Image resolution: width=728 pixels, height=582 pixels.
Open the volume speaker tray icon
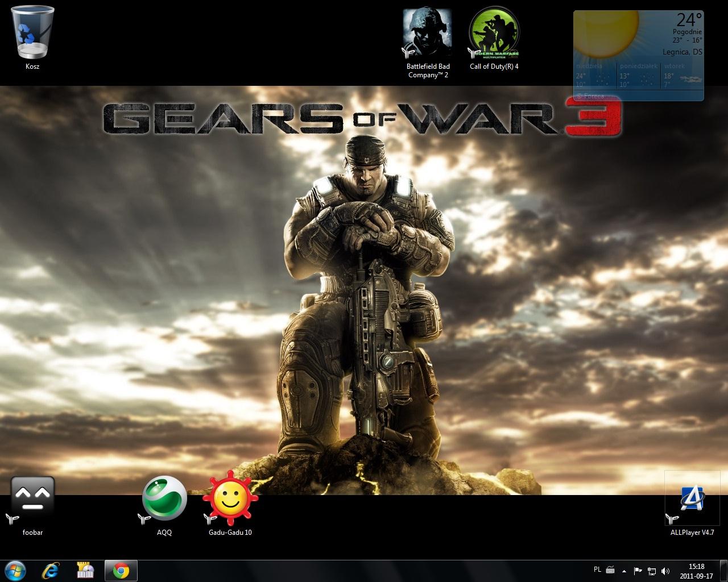(x=665, y=571)
